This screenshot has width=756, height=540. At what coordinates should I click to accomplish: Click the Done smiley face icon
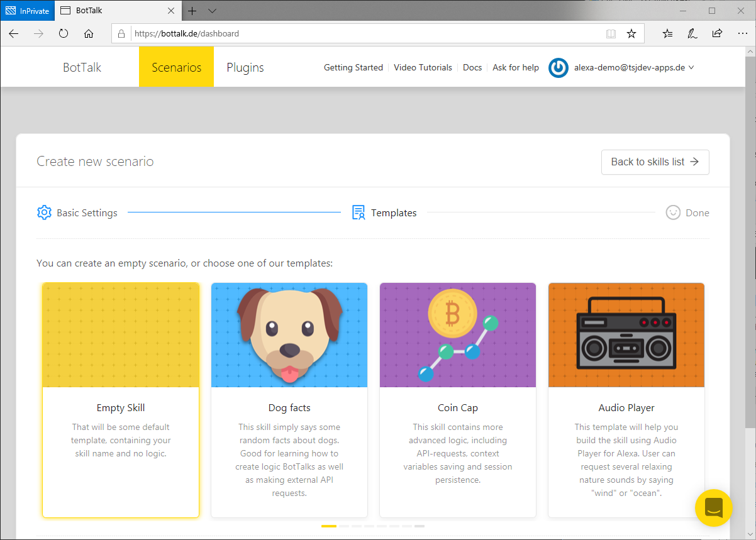pos(673,212)
